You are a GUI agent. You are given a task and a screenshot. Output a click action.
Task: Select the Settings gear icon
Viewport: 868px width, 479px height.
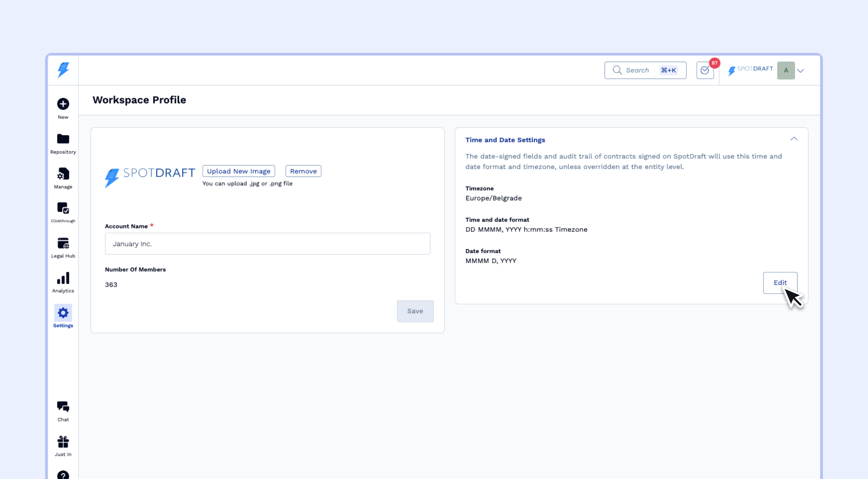tap(63, 313)
